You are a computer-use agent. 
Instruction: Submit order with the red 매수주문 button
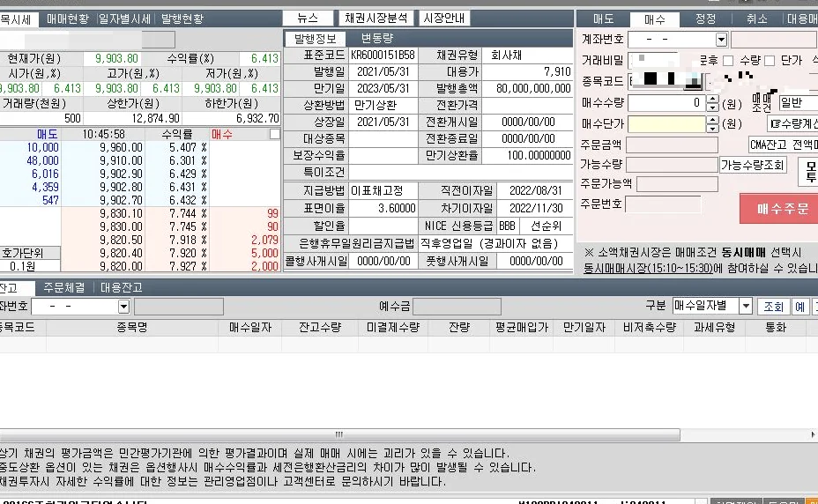tap(781, 209)
